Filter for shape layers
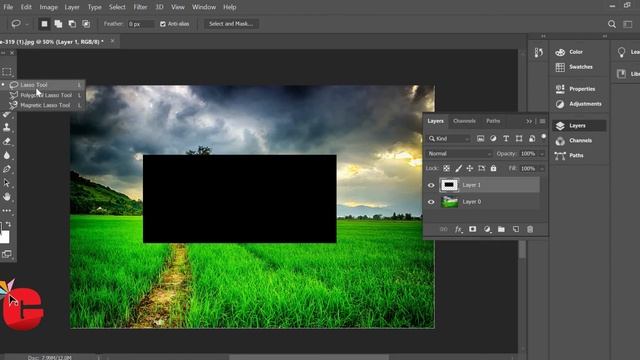This screenshot has height=360, width=640. coord(519,139)
